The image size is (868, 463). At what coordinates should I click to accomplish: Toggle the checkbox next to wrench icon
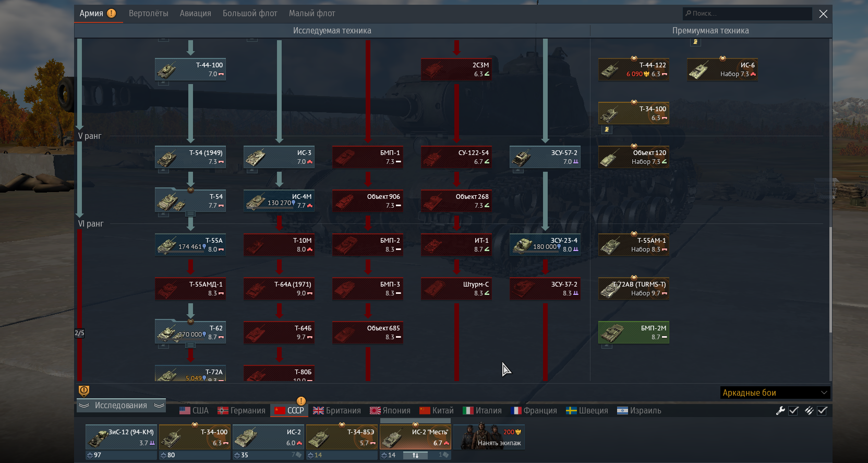click(793, 411)
